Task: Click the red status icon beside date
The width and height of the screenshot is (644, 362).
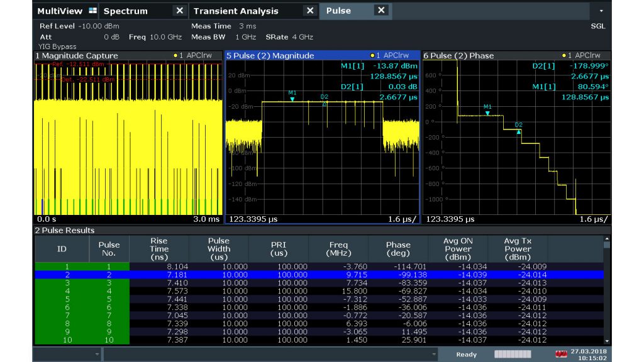Action: [562, 354]
